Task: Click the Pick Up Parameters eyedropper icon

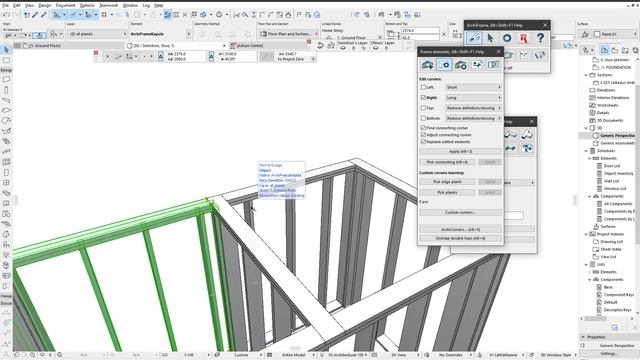Action: click(35, 15)
